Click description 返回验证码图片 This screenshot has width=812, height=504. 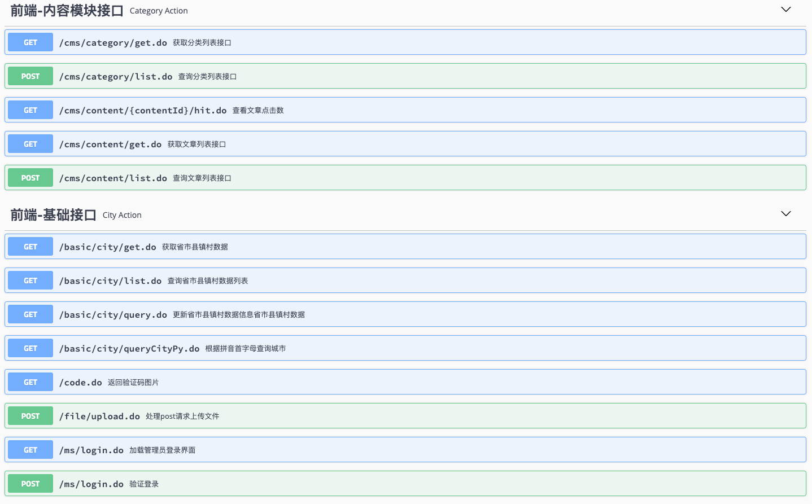[x=133, y=383]
